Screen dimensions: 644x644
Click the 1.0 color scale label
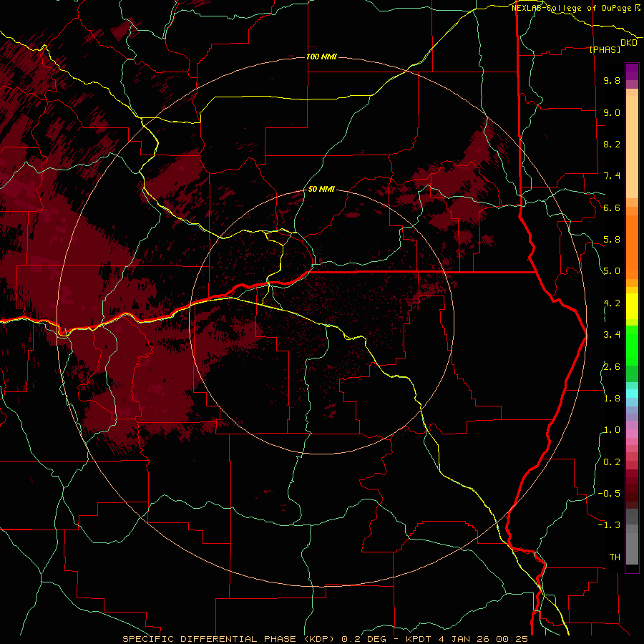(612, 430)
